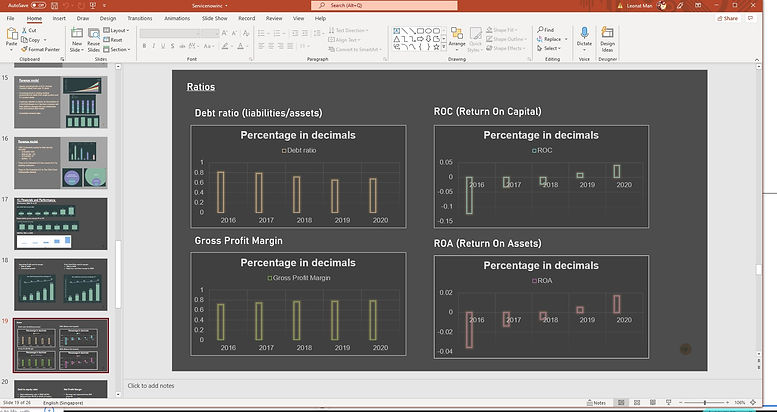Expand the Copy dropdown arrow
This screenshot has height=412, width=777.
(45, 40)
